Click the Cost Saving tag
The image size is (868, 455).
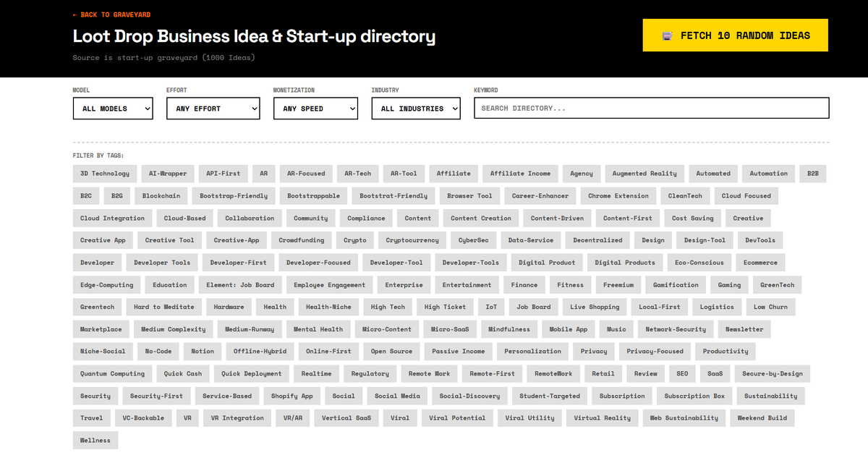pos(692,218)
